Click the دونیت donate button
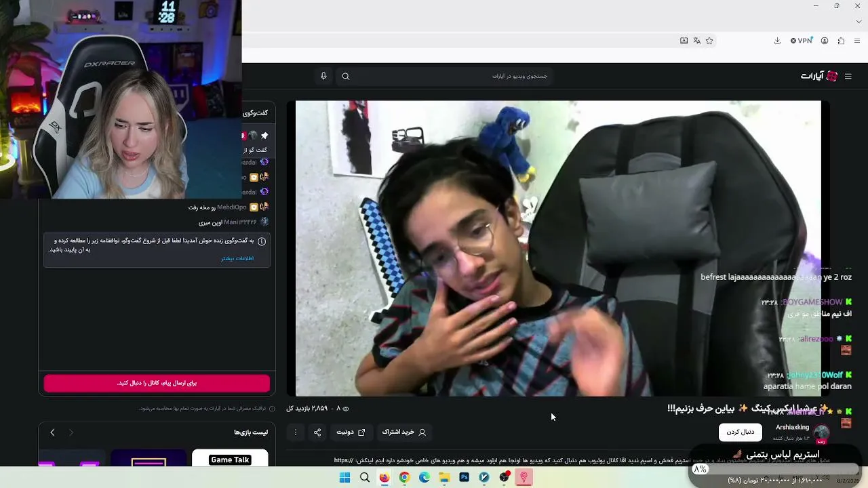 (x=351, y=432)
